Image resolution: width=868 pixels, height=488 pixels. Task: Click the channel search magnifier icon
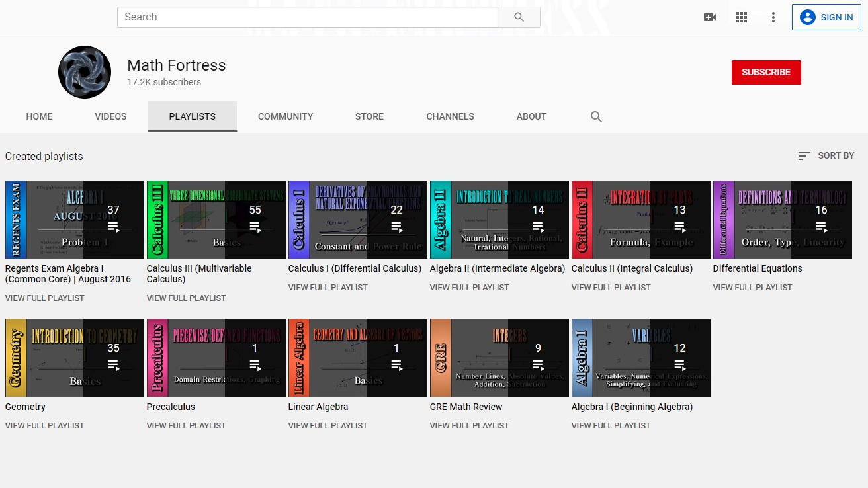pyautogui.click(x=596, y=117)
